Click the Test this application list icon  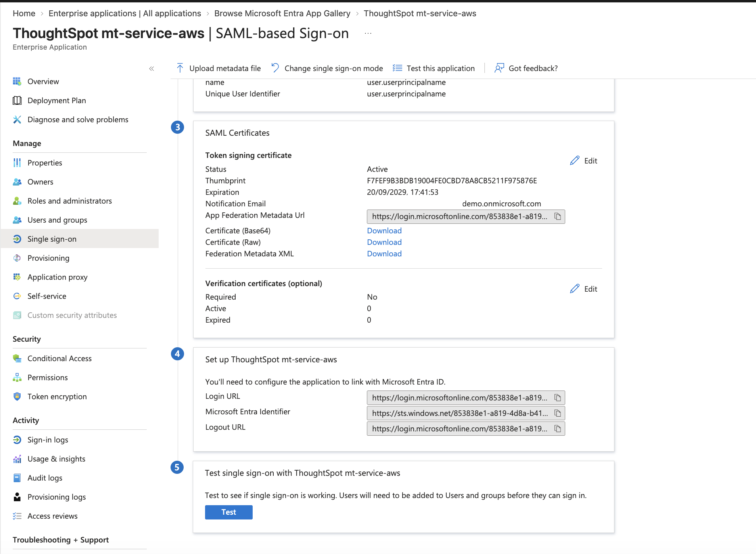tap(397, 68)
